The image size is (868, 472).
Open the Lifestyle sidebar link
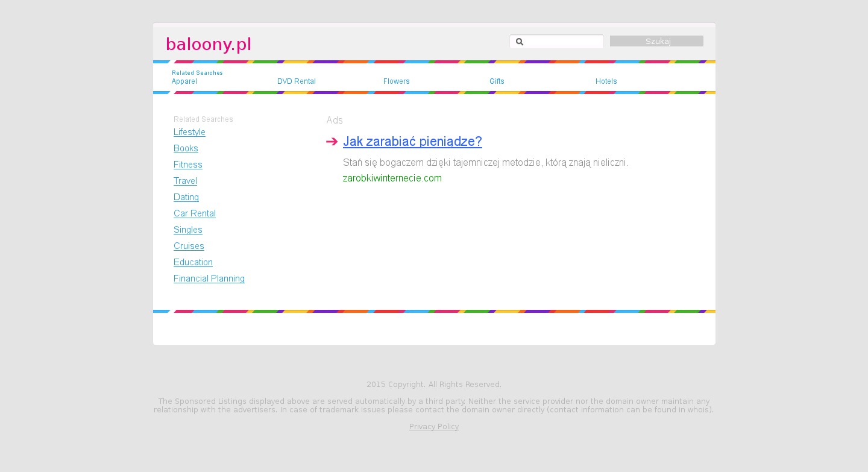coord(189,132)
